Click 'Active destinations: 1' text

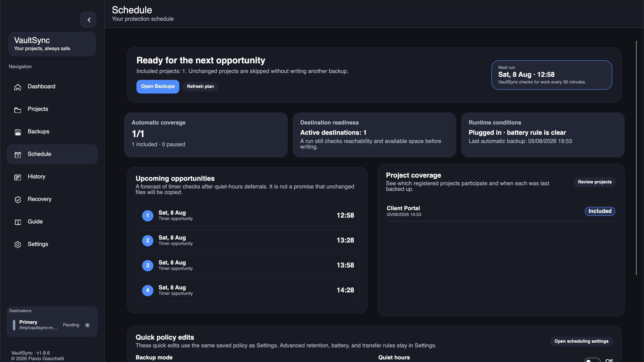click(333, 133)
